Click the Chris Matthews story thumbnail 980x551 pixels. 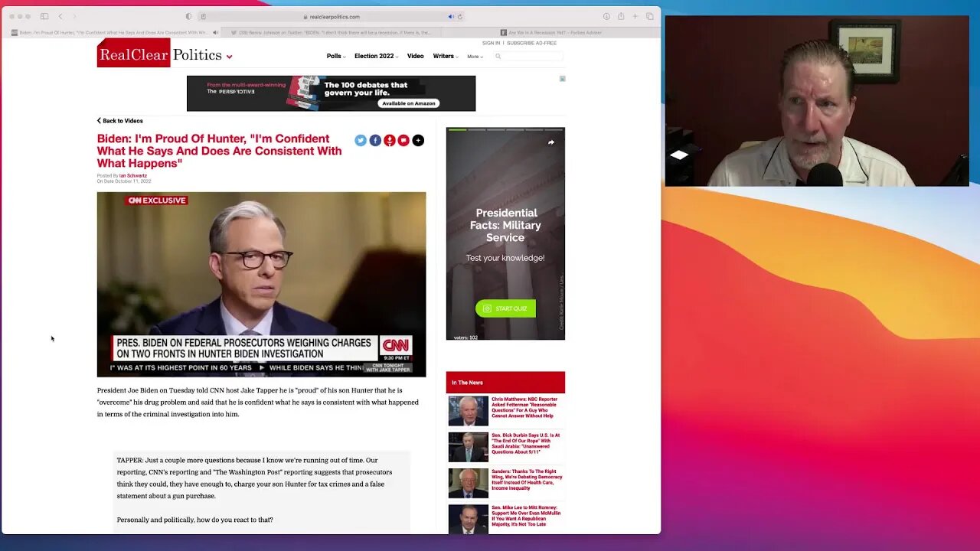click(468, 411)
